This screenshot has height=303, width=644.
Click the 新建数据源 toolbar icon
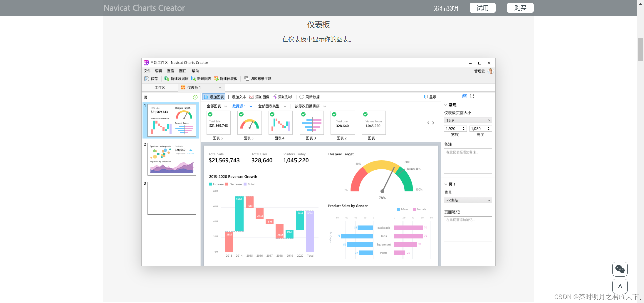(x=167, y=79)
